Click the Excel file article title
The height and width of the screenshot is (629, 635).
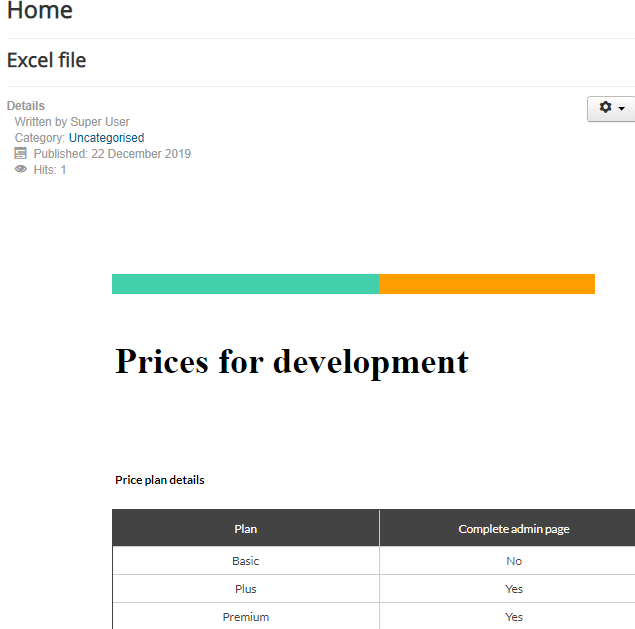[x=47, y=60]
